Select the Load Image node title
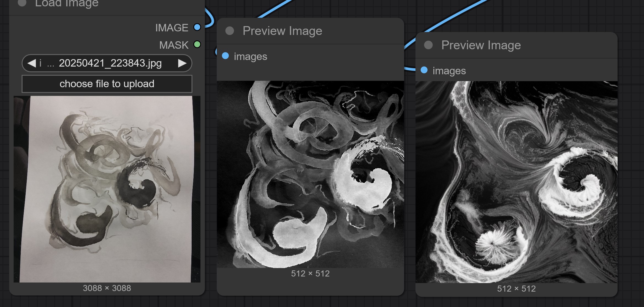This screenshot has height=307, width=644. click(67, 3)
